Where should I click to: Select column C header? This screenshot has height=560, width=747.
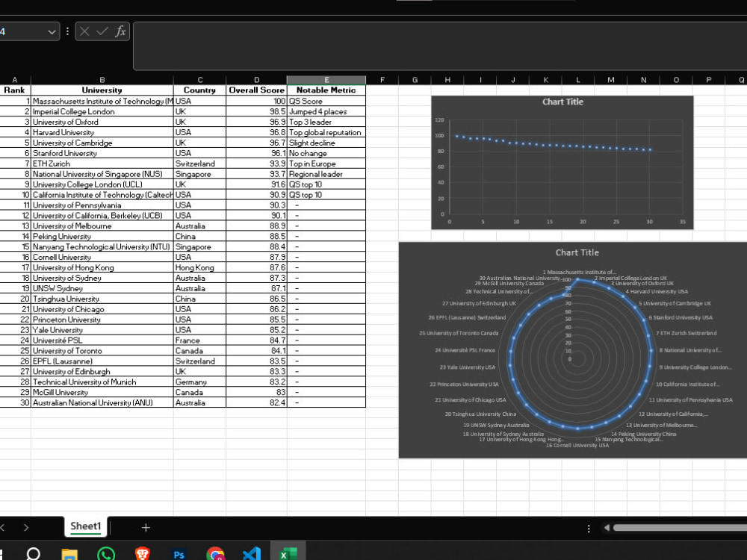(x=199, y=80)
